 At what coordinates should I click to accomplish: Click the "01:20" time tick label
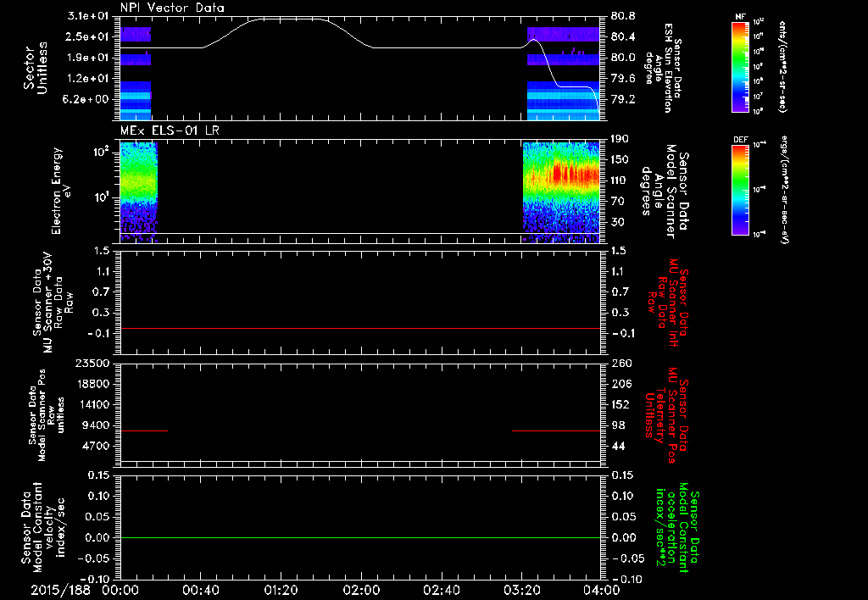(281, 590)
